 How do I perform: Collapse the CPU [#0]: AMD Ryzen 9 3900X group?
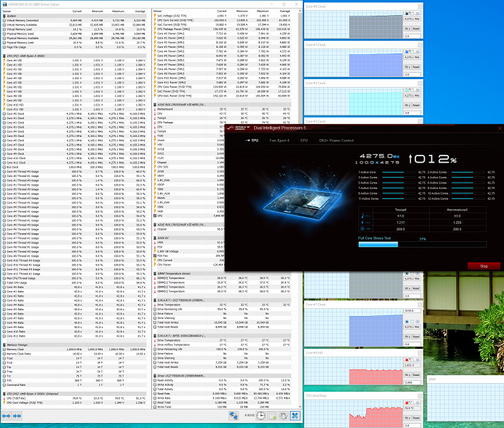click(4, 56)
